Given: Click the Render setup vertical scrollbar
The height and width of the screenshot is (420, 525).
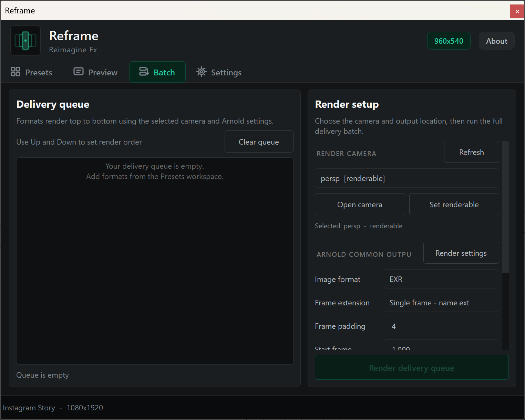Looking at the screenshot, I should click(505, 207).
